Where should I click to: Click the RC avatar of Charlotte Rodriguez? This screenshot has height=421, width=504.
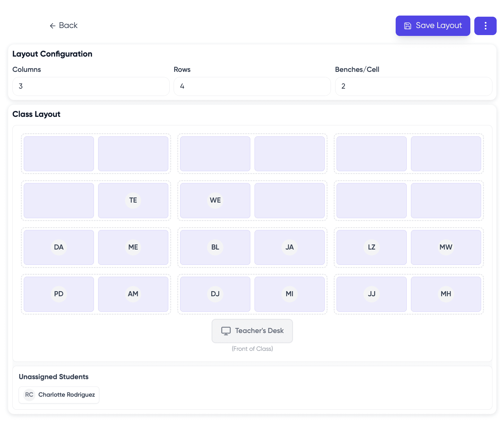click(x=29, y=395)
